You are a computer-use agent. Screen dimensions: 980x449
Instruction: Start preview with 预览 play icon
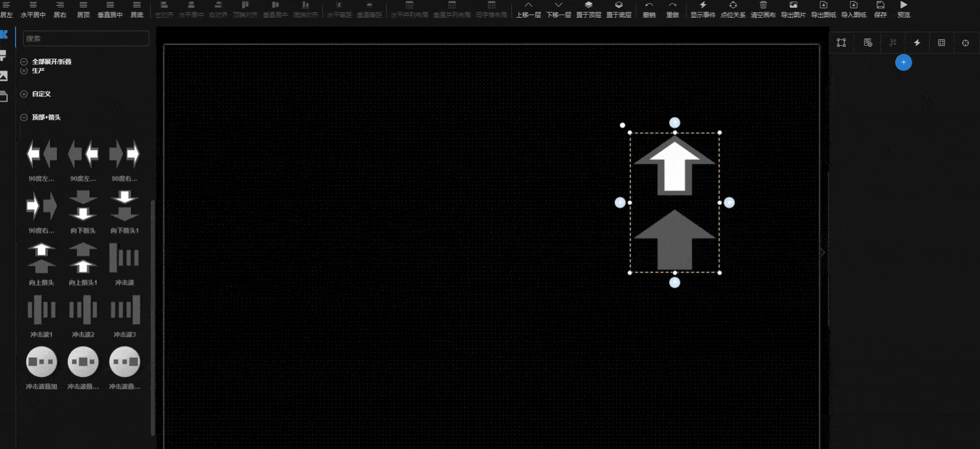click(904, 5)
